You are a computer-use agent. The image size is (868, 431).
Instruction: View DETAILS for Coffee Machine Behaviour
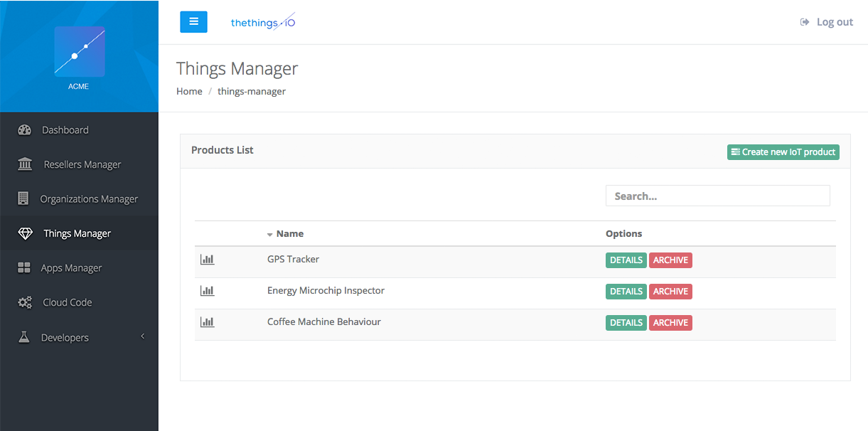626,323
